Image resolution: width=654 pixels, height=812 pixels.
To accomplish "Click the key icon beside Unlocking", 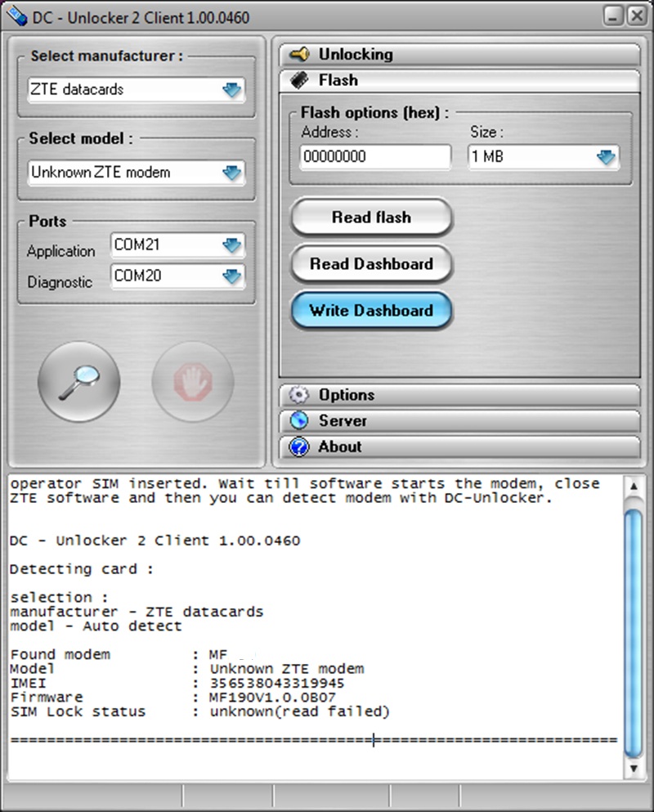I will (x=299, y=55).
